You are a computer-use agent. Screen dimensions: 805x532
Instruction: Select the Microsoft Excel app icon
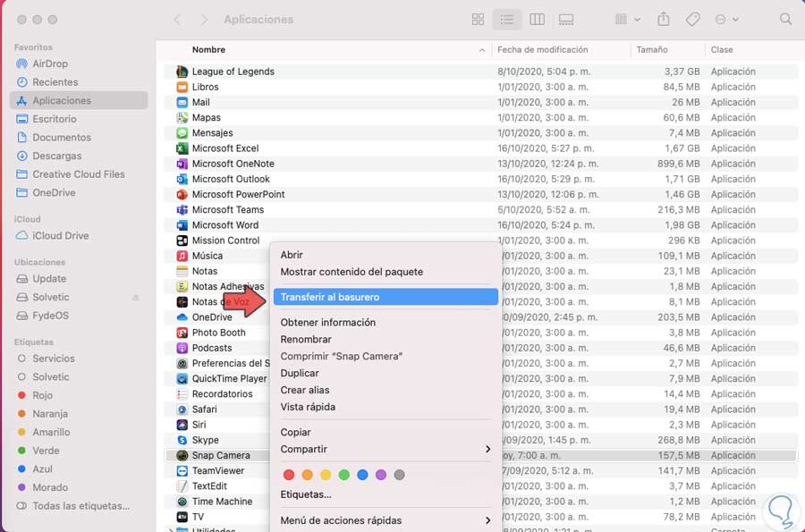point(182,148)
